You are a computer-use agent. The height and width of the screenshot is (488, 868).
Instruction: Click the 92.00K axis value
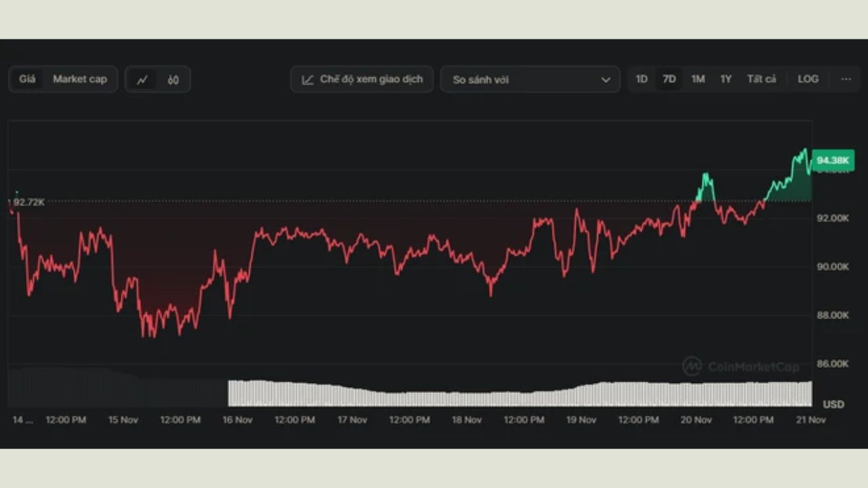pos(833,218)
